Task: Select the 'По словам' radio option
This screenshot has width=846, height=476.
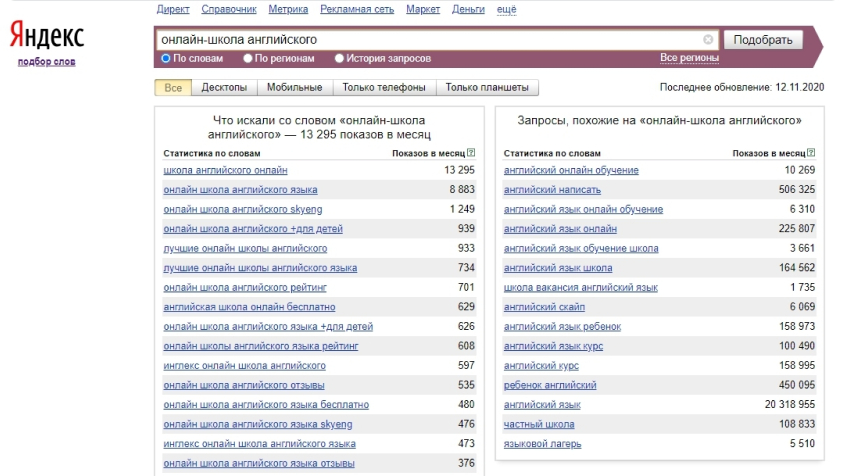Action: pos(166,58)
